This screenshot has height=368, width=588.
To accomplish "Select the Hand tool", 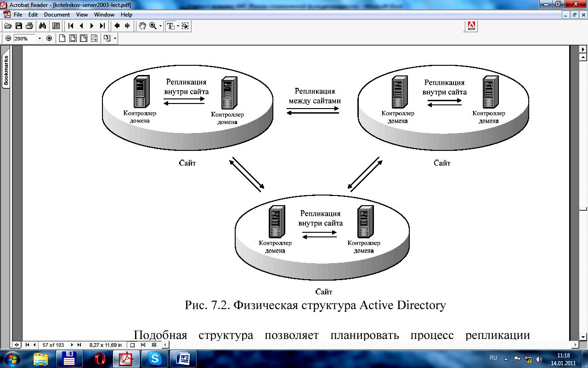I will [142, 26].
